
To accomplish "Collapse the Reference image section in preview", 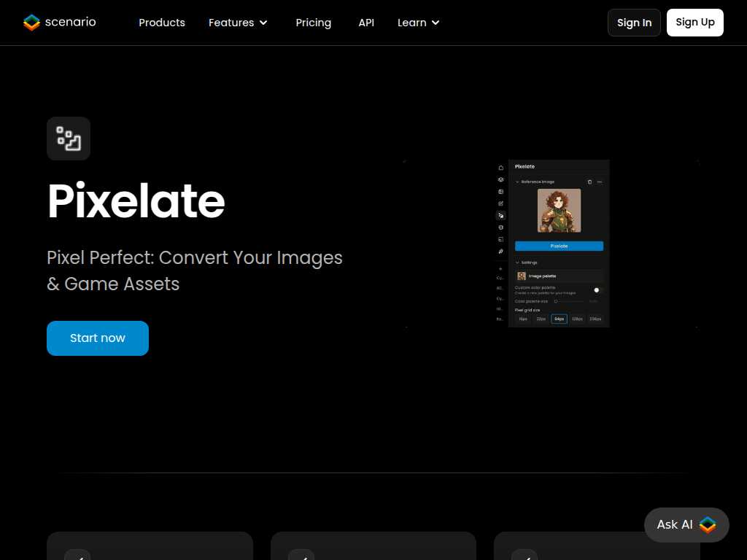I will pos(517,182).
